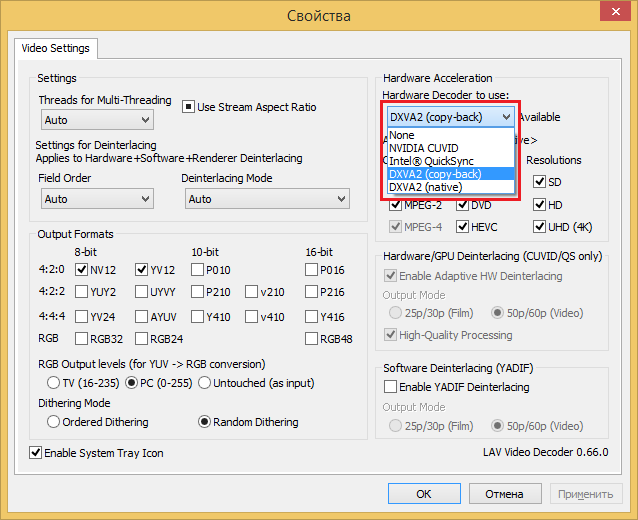Disable the UHD (4K) resolution checkbox
638x520 pixels.
click(540, 227)
